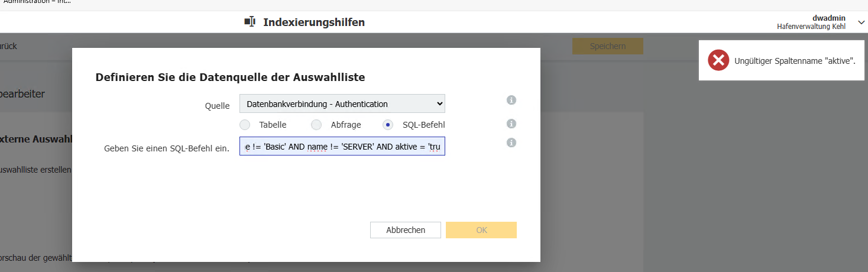Select the Tabelle radio button
This screenshot has width=868, height=272.
(x=245, y=125)
